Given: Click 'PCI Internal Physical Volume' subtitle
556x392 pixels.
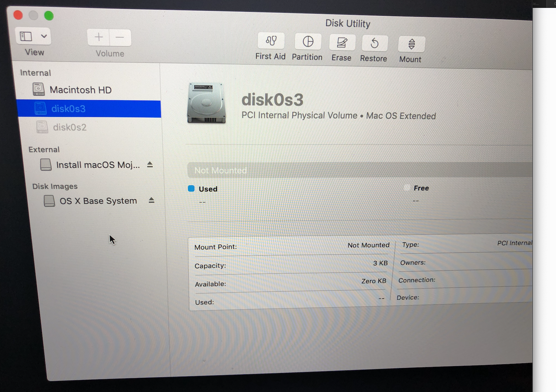Looking at the screenshot, I should (299, 115).
